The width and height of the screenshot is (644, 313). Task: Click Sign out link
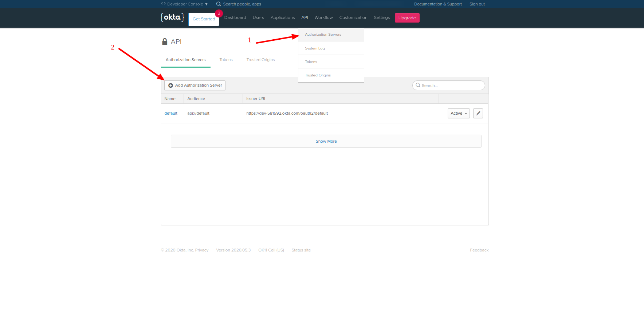[x=477, y=4]
